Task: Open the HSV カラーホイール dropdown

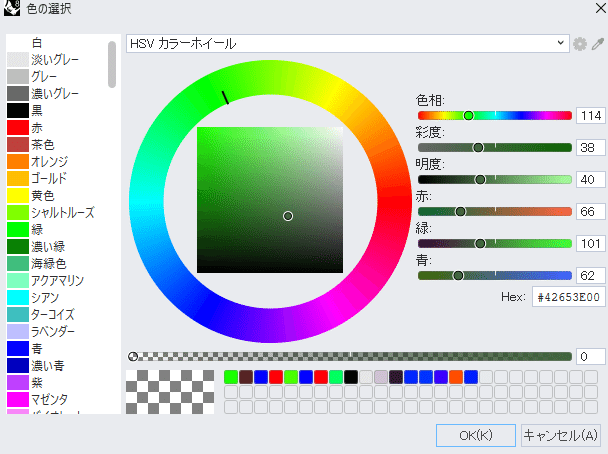Action: click(x=347, y=43)
